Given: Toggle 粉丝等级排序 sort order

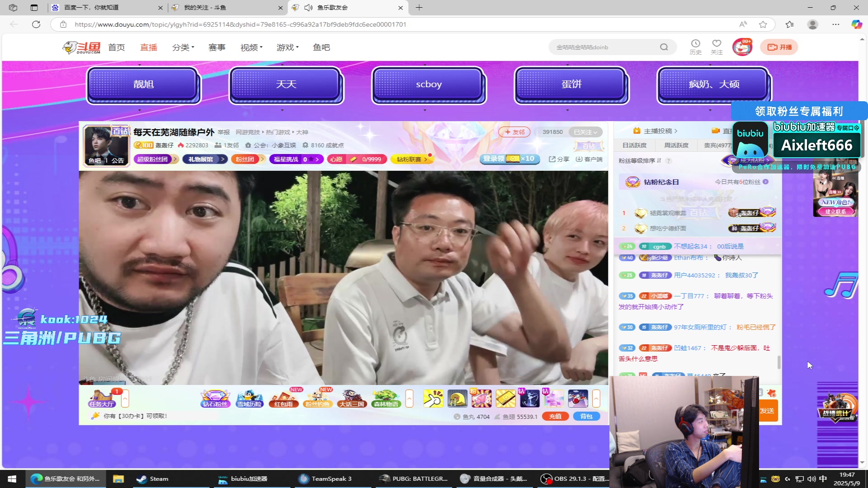Looking at the screenshot, I should pos(640,161).
